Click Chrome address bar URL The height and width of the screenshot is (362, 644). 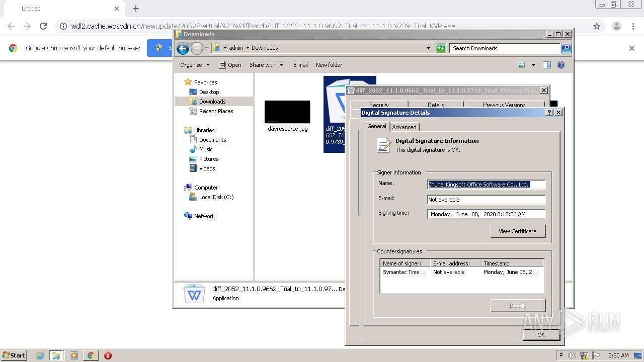click(x=263, y=26)
